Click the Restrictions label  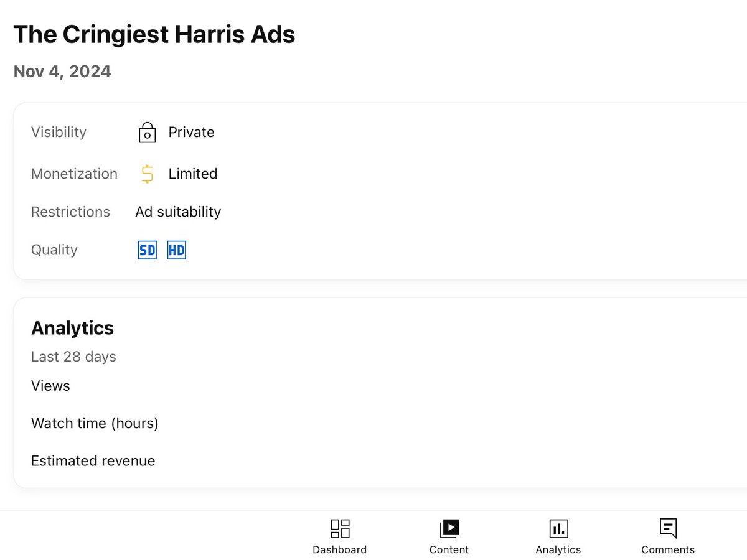pos(70,212)
